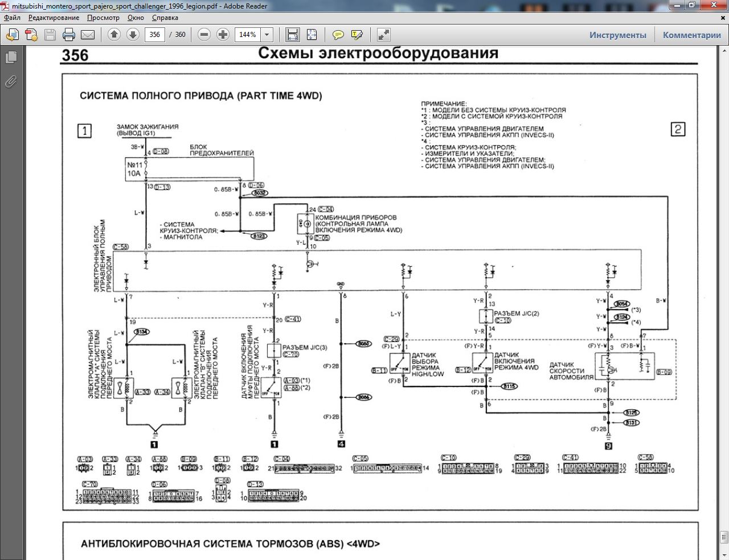Open the page thumbnails panel
729x560 pixels.
tap(10, 57)
